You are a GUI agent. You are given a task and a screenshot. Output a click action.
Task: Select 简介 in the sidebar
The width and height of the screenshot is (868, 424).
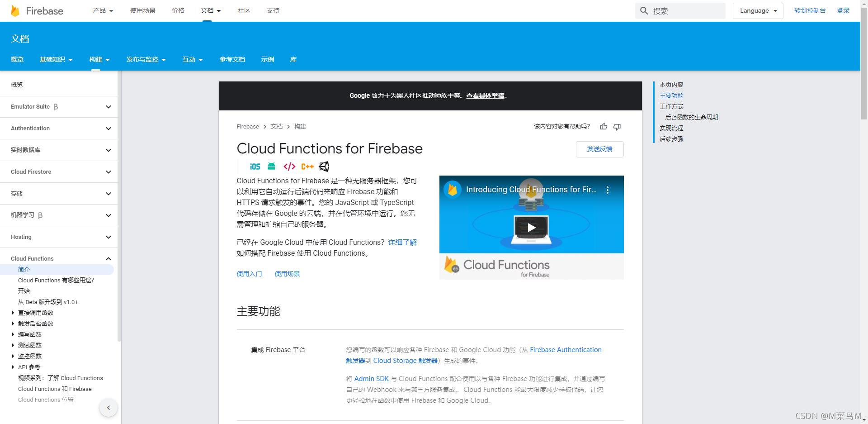coord(57,270)
